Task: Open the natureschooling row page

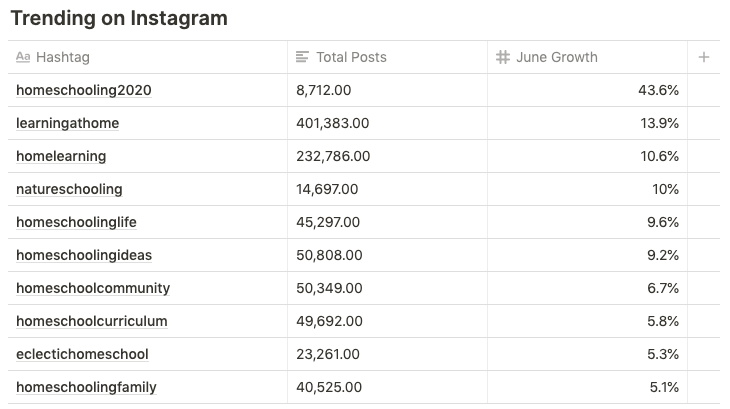Action: click(69, 189)
